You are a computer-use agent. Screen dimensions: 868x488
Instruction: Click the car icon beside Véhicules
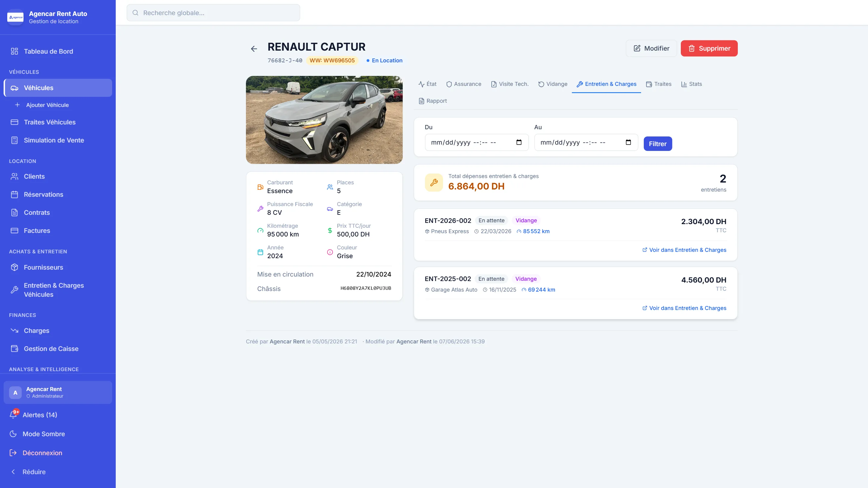pyautogui.click(x=14, y=88)
